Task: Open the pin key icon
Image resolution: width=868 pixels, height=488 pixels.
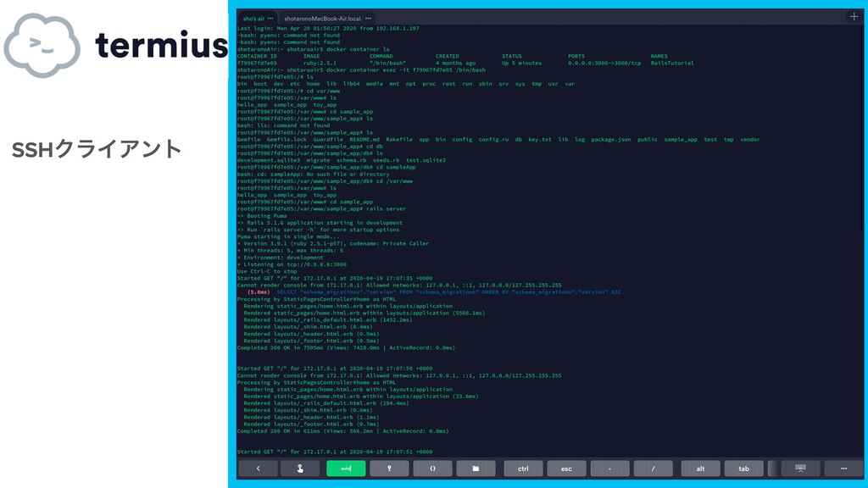Action: pos(389,469)
